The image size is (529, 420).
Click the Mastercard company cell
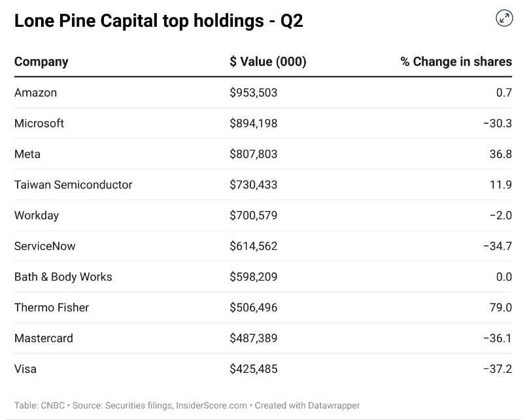point(44,338)
